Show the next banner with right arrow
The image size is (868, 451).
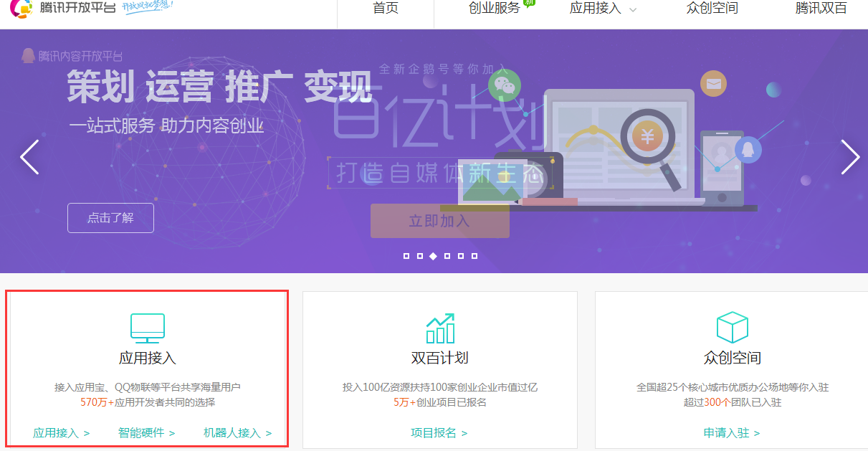tap(850, 157)
